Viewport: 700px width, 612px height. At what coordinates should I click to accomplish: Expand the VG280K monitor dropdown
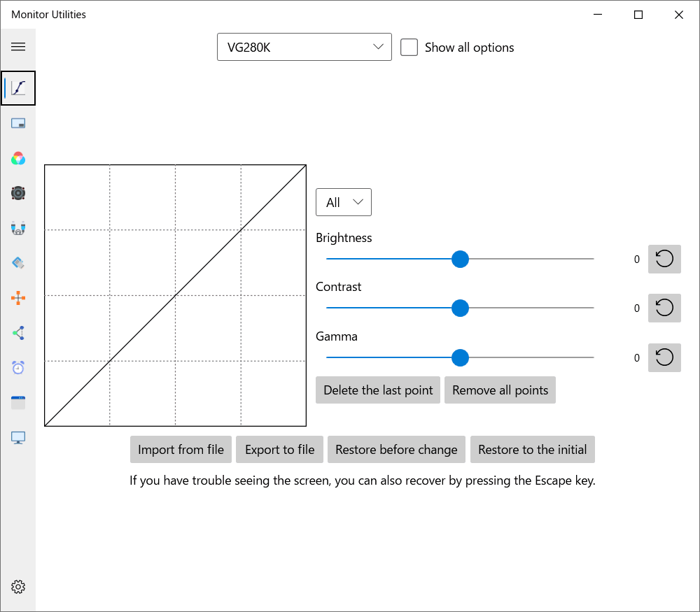tap(304, 48)
